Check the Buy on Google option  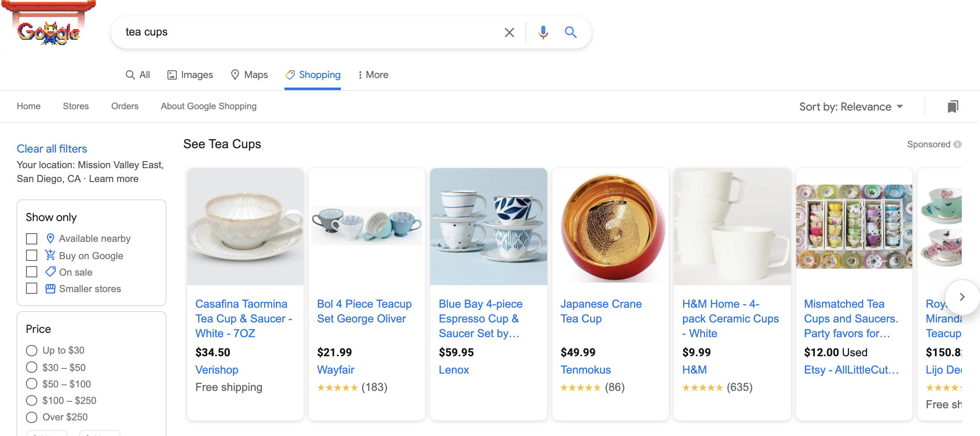coord(31,255)
